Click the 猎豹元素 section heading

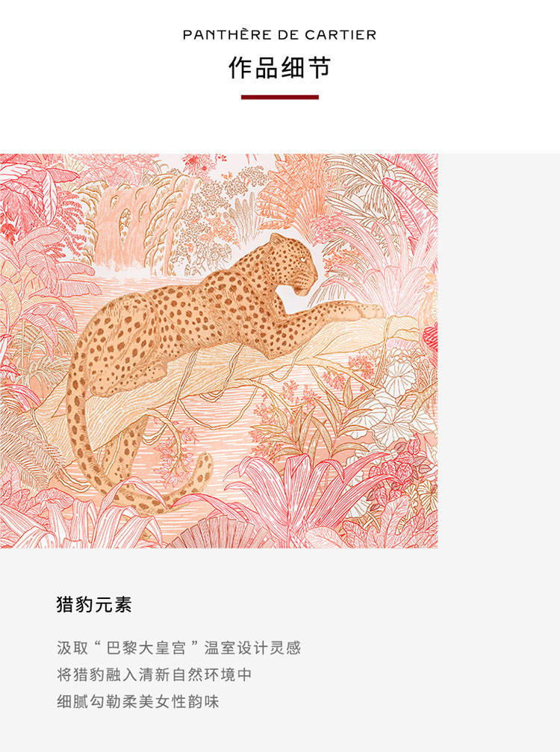click(94, 604)
